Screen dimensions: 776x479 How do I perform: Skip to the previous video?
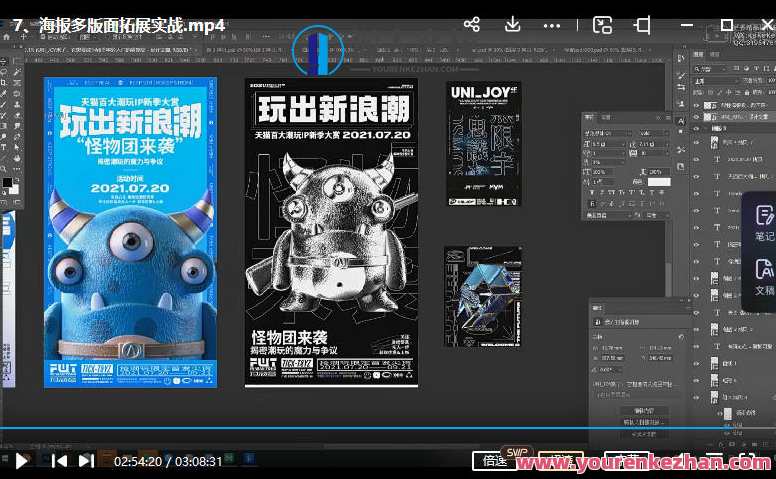[59, 461]
